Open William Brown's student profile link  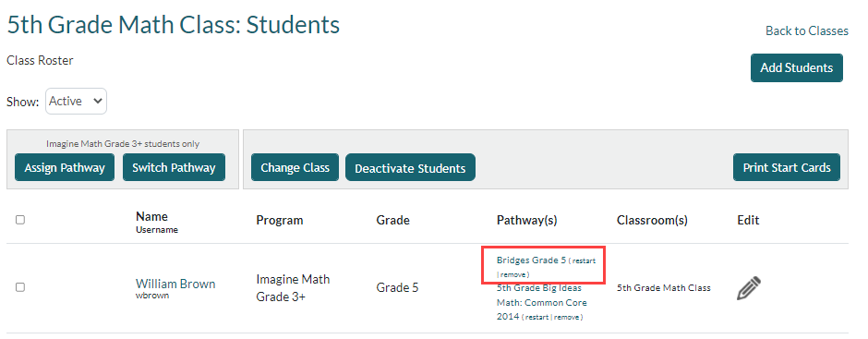point(175,285)
